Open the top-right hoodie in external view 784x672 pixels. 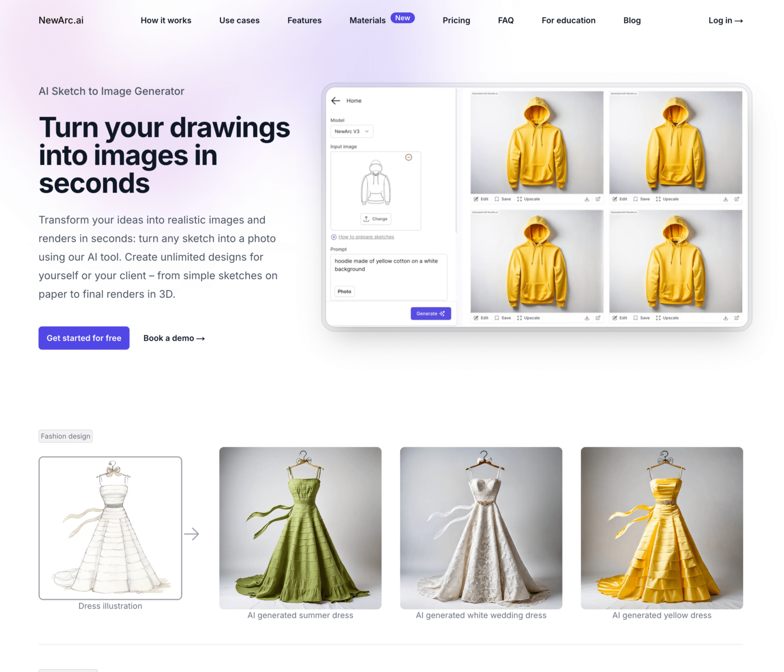point(738,199)
